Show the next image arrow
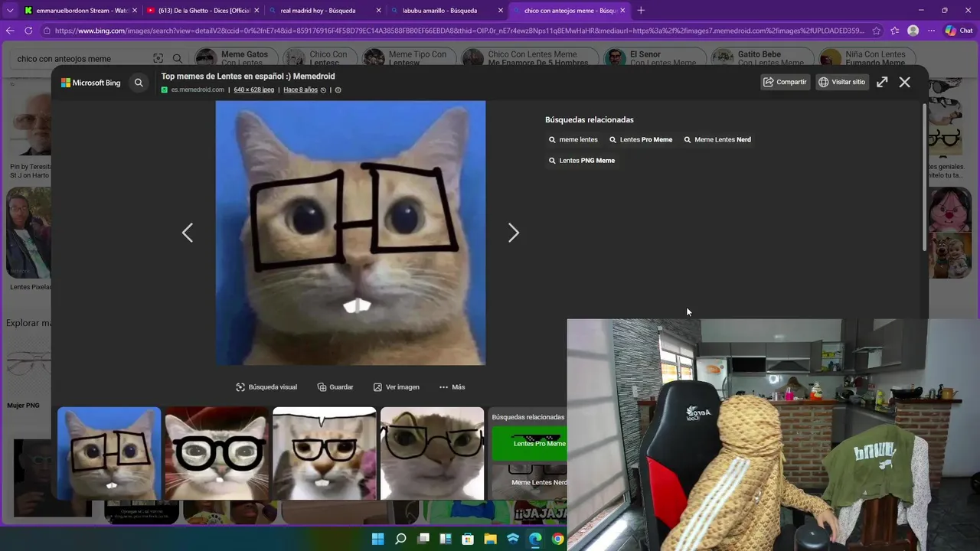The width and height of the screenshot is (980, 551). pyautogui.click(x=514, y=233)
